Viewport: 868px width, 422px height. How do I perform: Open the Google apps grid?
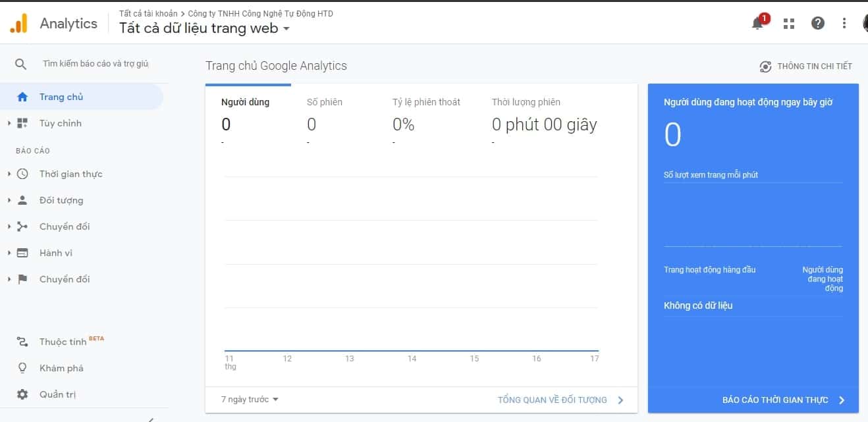[788, 22]
